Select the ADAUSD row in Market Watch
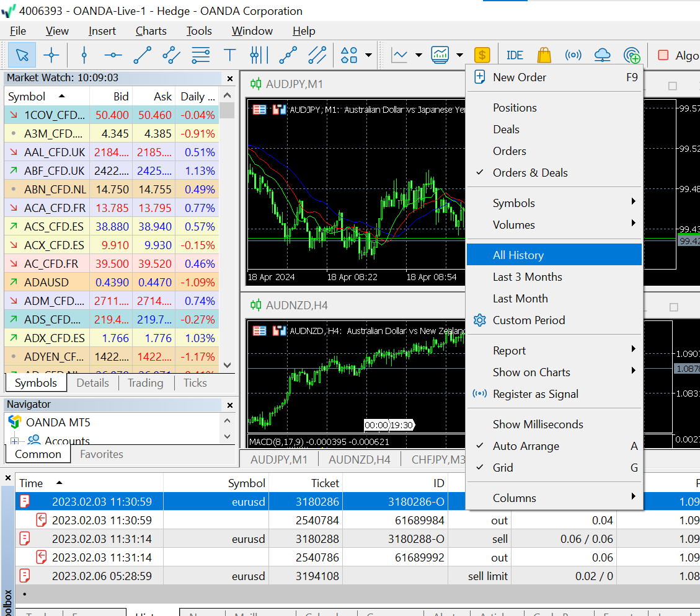Image resolution: width=700 pixels, height=616 pixels. 47,283
